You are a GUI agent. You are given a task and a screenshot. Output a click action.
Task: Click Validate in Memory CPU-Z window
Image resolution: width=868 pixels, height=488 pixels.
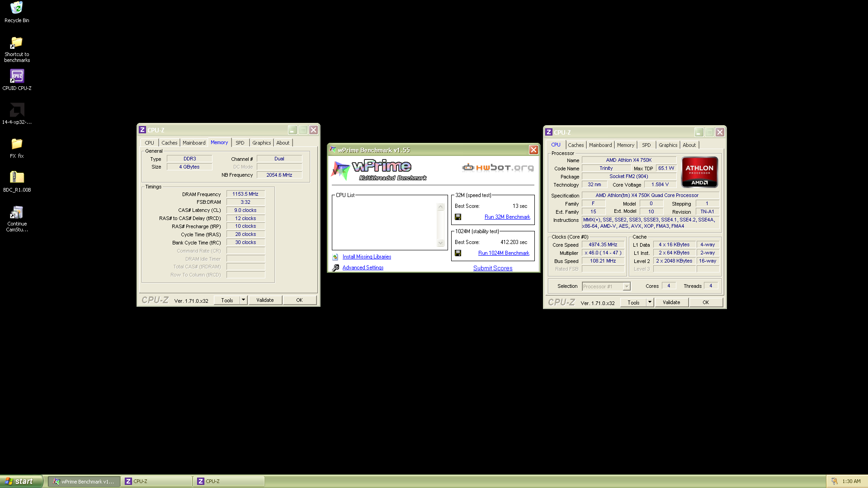pyautogui.click(x=265, y=300)
